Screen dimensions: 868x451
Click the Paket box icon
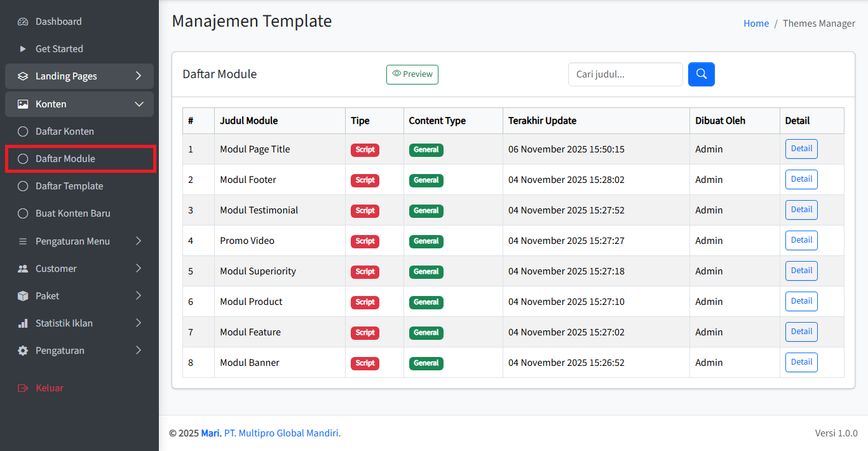coord(23,296)
